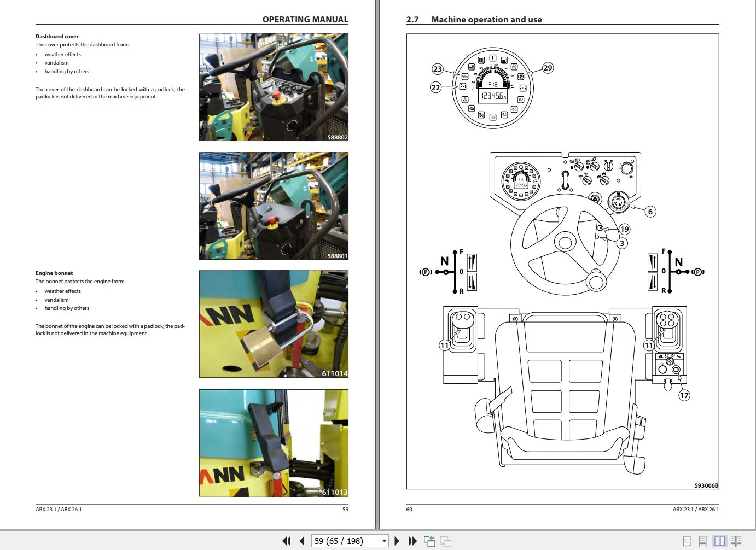Jump to the last page of the manual
756x550 pixels.
pyautogui.click(x=412, y=541)
